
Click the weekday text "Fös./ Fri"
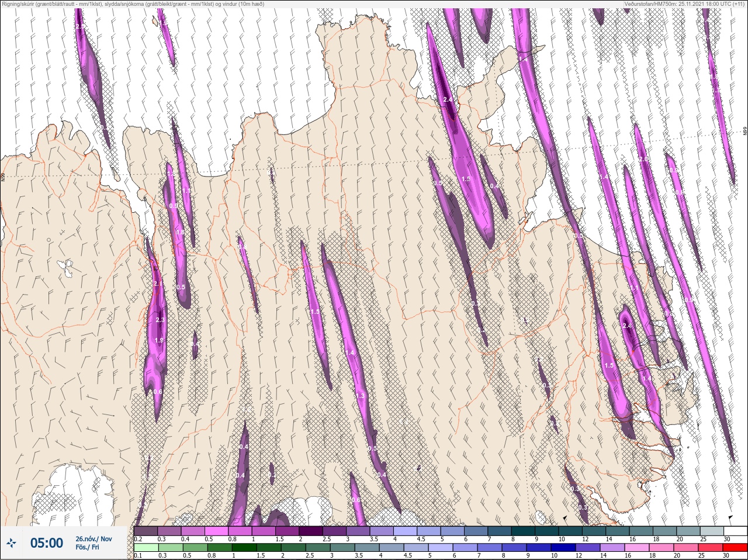tap(88, 548)
